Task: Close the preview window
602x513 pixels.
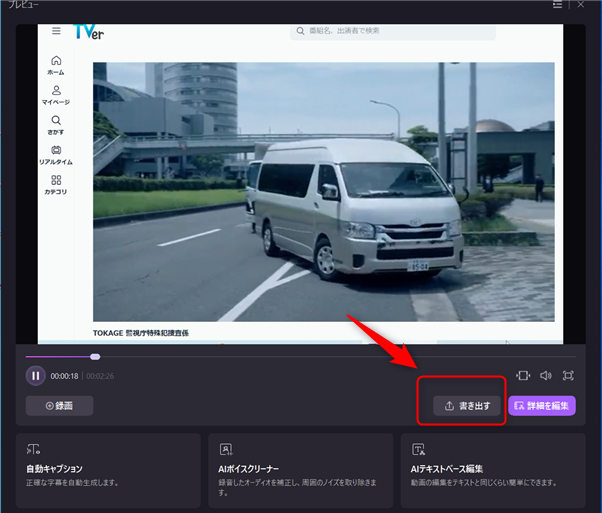Action: [580, 4]
